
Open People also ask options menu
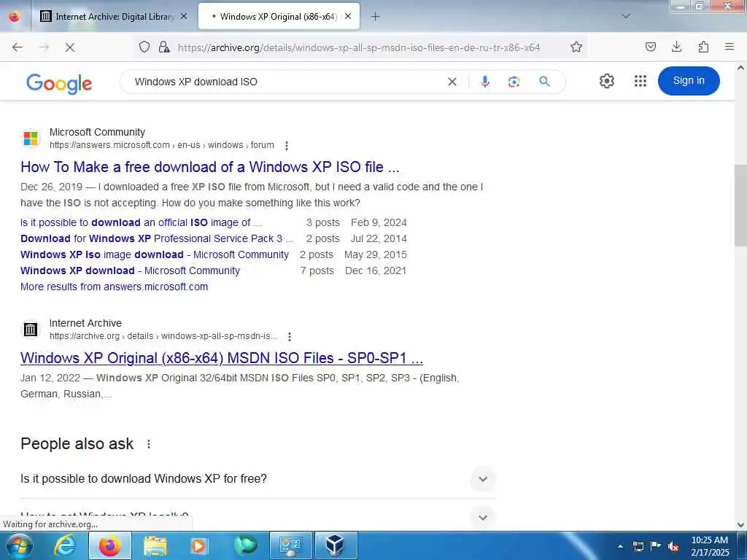coord(149,444)
